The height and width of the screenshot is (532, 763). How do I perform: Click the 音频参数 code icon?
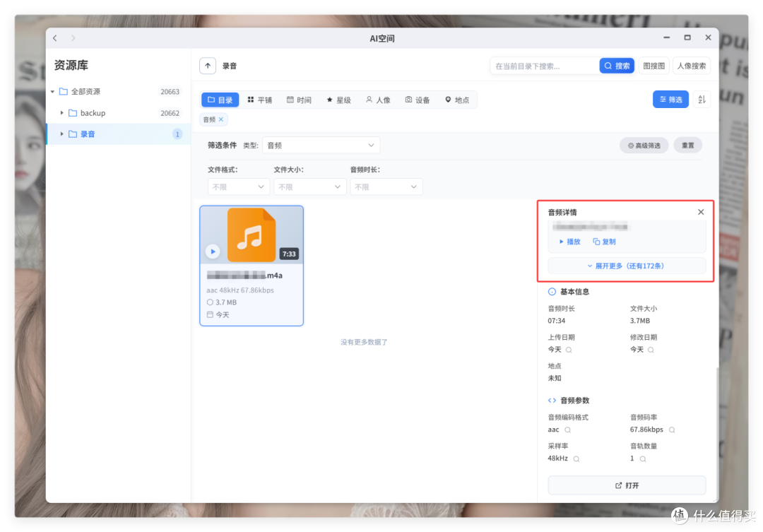(552, 400)
